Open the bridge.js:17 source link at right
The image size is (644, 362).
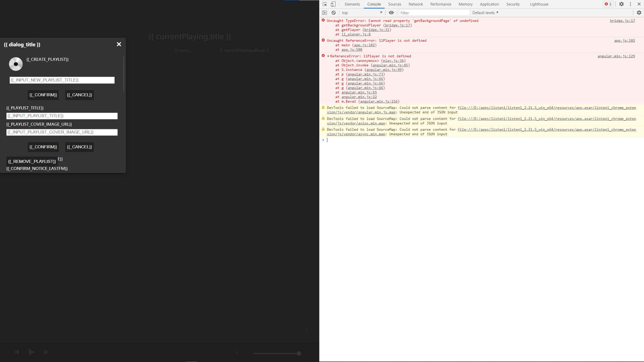[x=622, y=21]
